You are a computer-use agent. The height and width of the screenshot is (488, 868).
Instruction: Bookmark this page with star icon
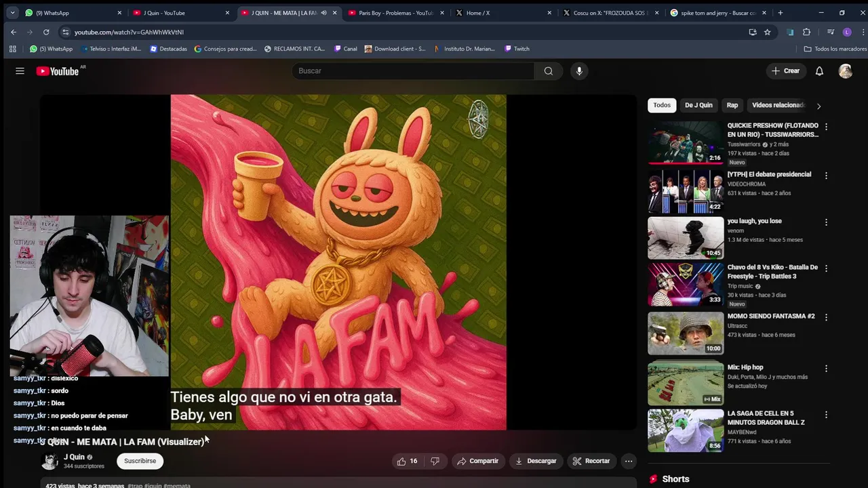pos(768,32)
